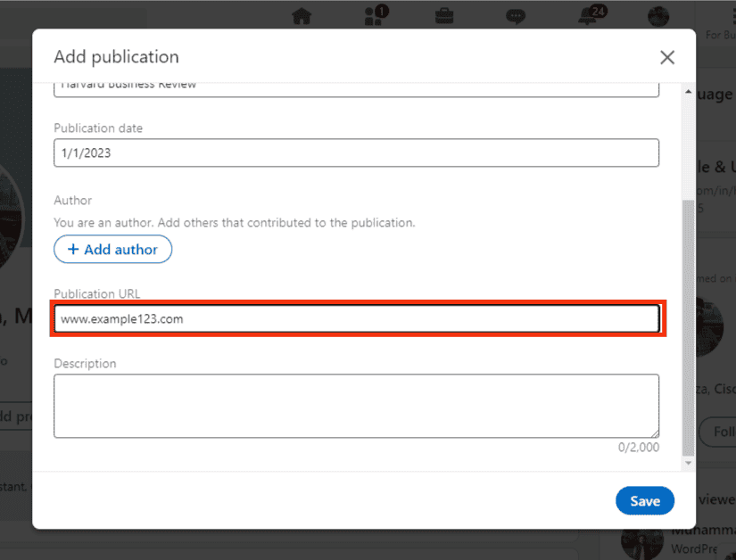Click the dialog scrollbar up arrow

[687, 92]
